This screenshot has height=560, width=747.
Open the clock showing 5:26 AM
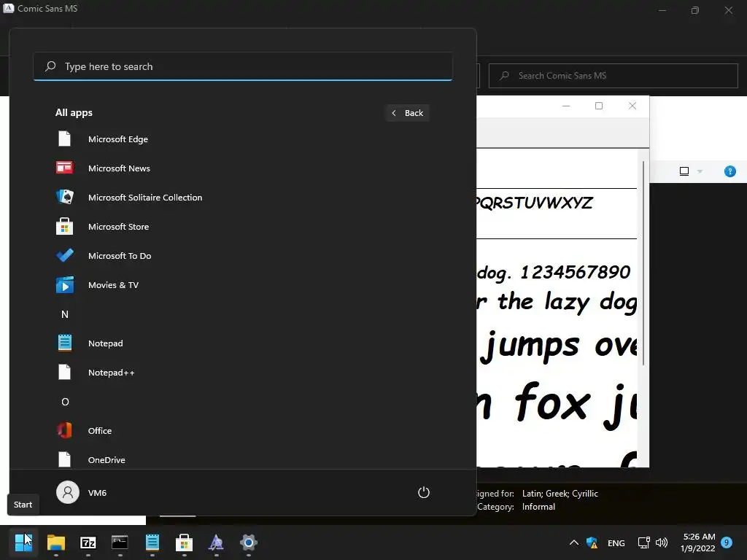[x=698, y=542]
